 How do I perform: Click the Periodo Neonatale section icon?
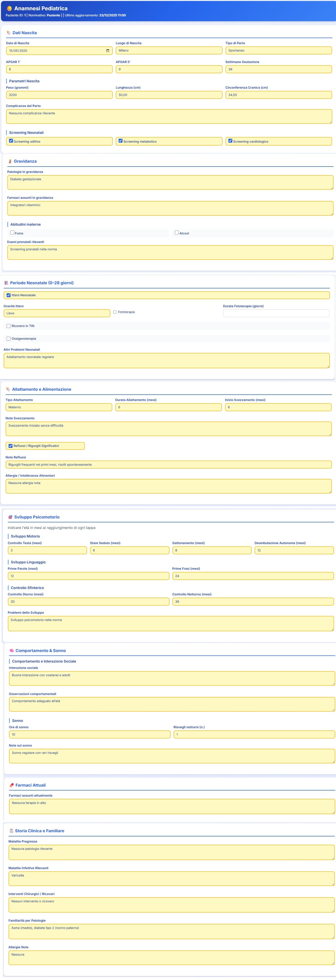point(6,283)
